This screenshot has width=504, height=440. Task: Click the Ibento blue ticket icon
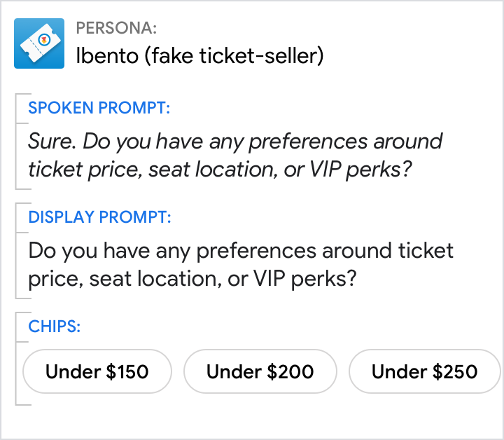[39, 43]
